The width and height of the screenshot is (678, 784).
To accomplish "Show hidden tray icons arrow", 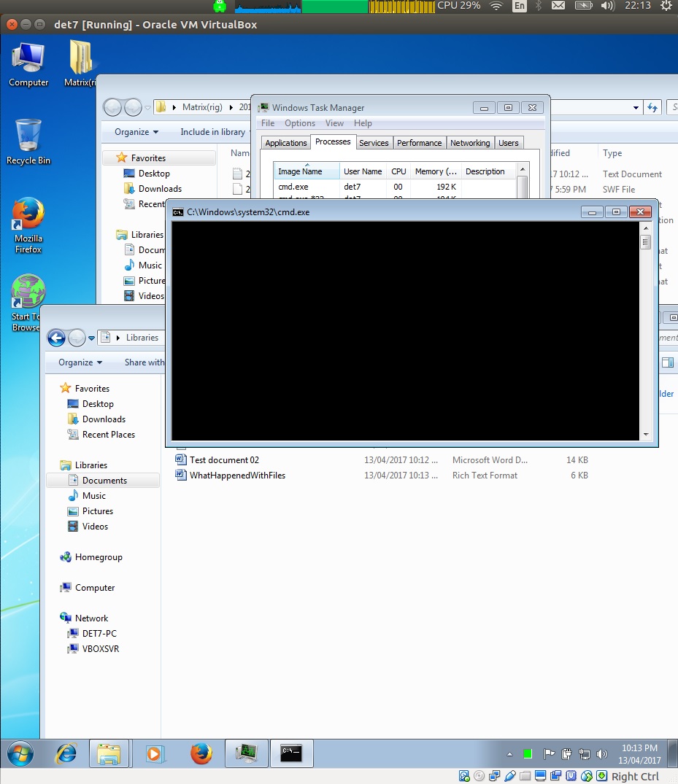I will click(x=509, y=754).
